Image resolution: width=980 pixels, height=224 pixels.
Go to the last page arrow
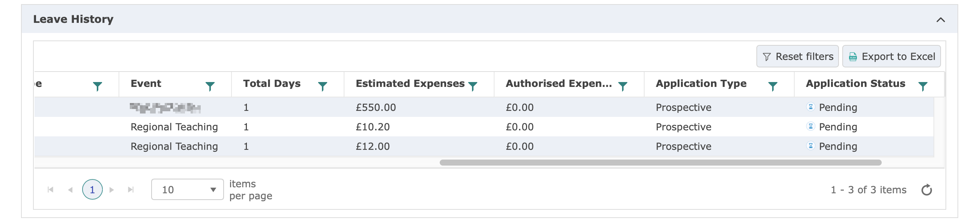pos(131,190)
